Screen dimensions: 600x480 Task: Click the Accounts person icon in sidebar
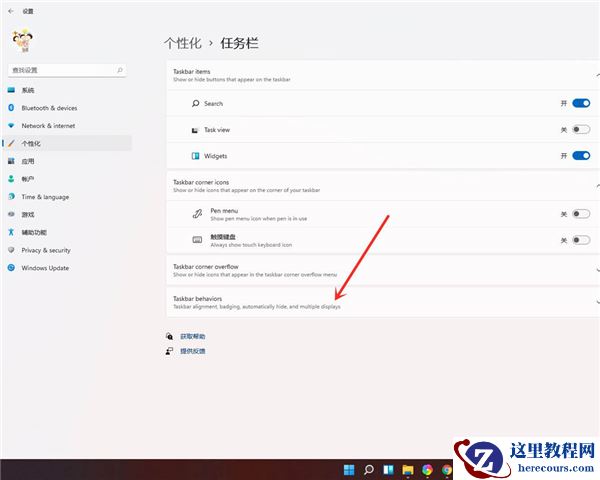[11, 178]
